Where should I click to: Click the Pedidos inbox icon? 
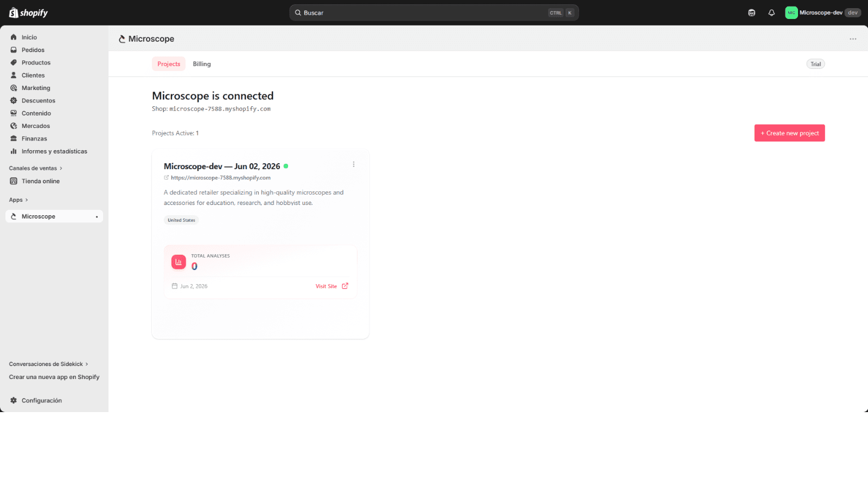click(x=14, y=50)
